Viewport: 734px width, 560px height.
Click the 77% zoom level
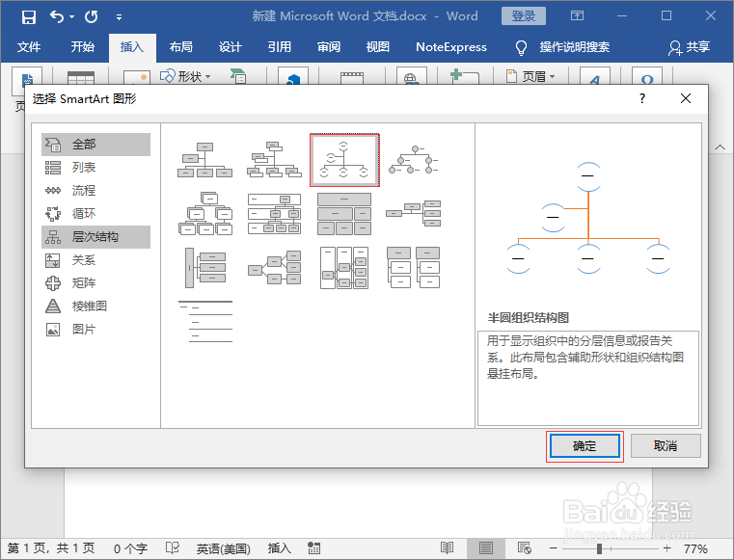[x=695, y=548]
